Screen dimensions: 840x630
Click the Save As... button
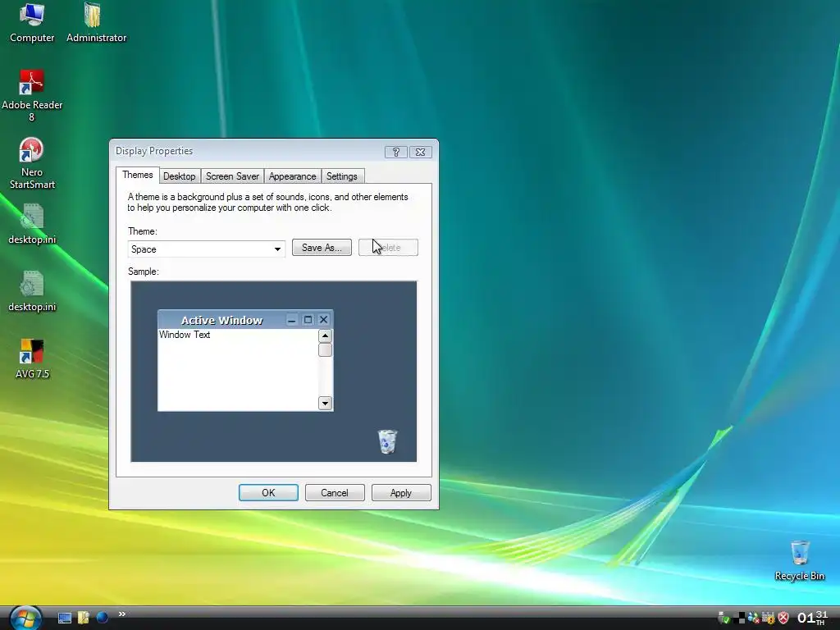point(322,248)
